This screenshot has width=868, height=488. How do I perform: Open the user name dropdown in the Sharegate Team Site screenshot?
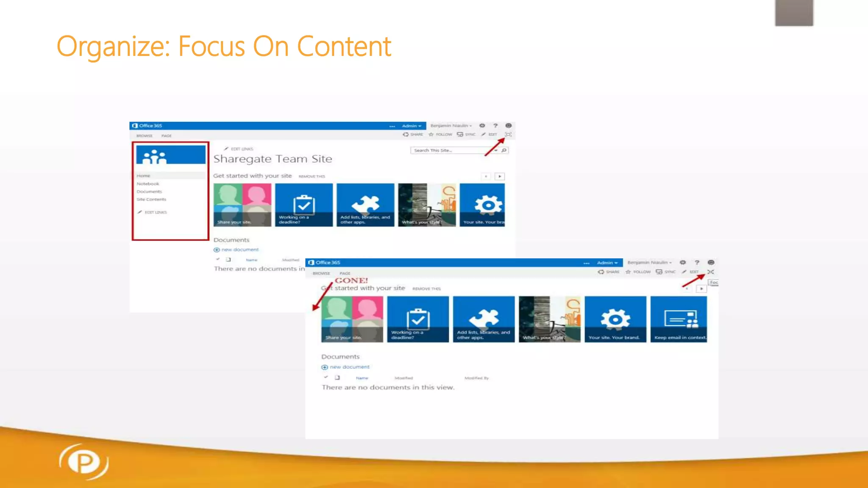click(451, 126)
